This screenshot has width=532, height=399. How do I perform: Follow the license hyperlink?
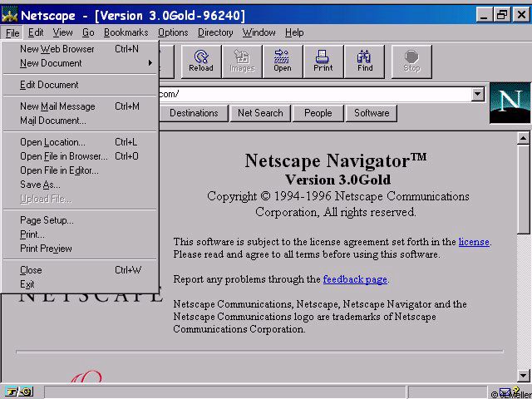point(474,242)
